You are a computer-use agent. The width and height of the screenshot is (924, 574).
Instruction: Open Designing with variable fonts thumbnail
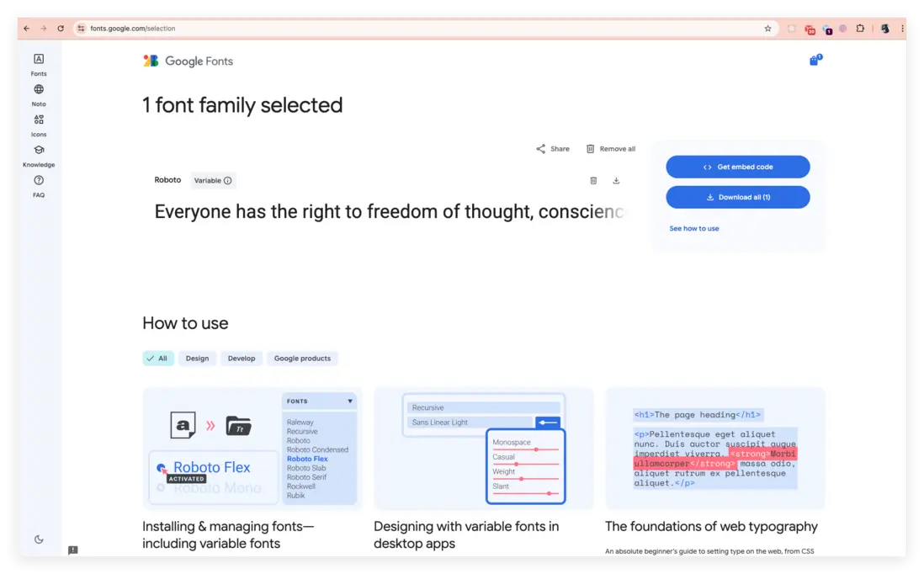(x=483, y=449)
